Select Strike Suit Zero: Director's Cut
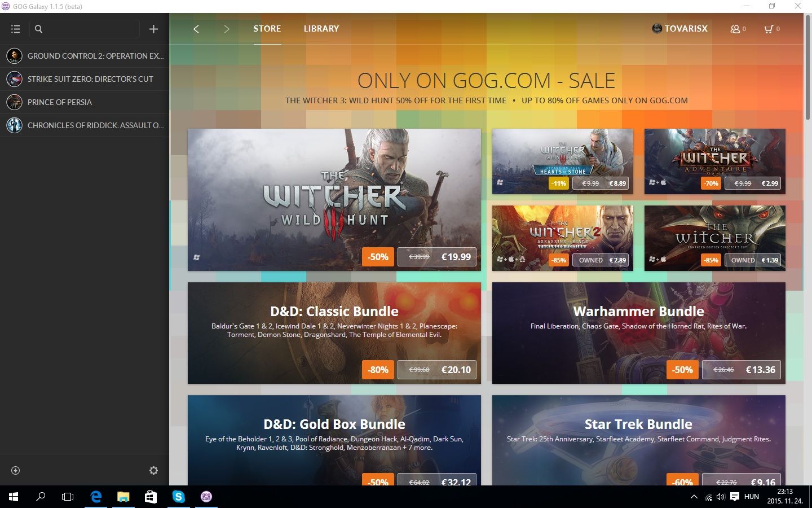 90,79
